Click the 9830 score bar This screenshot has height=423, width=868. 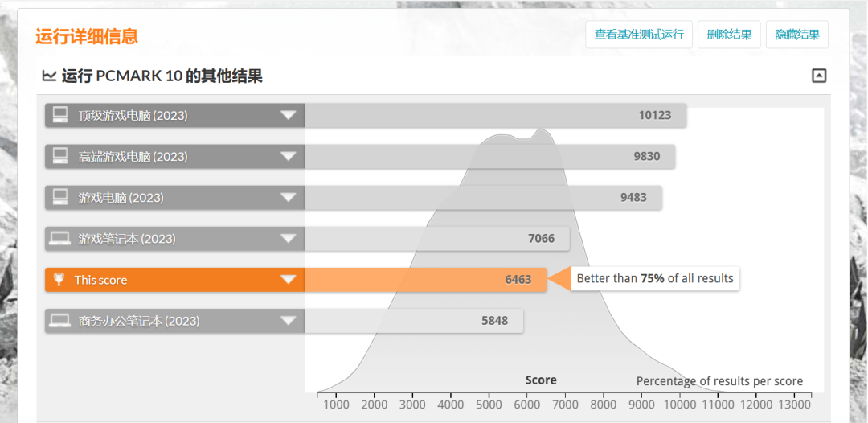[489, 157]
